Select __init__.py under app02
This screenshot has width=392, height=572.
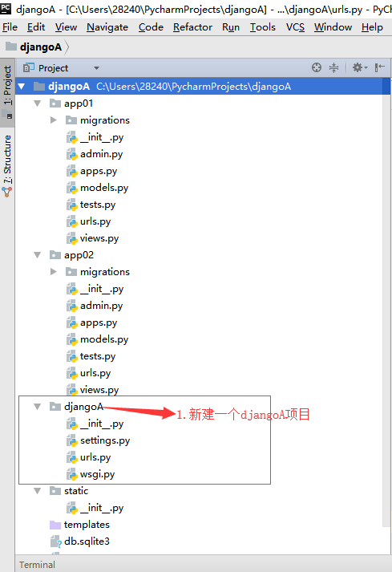tap(102, 289)
